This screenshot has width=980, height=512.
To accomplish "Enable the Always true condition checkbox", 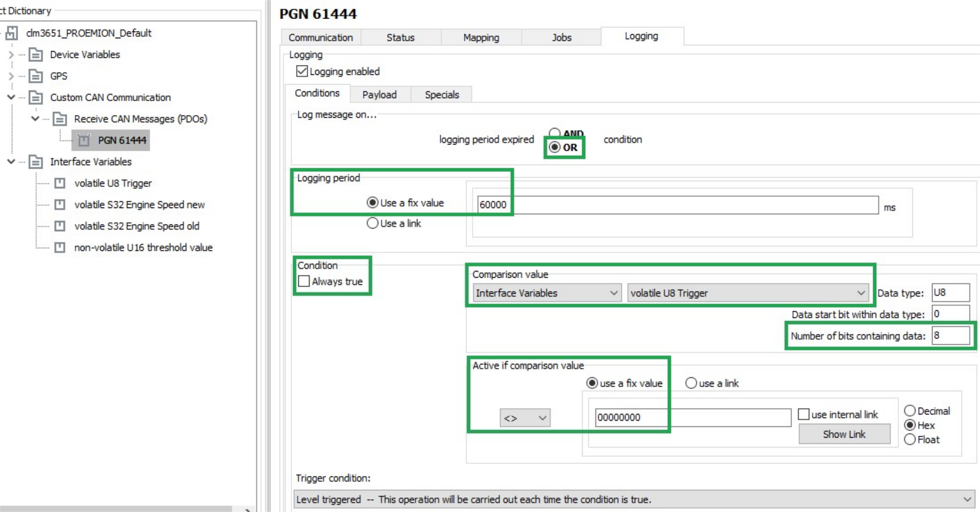I will [304, 281].
